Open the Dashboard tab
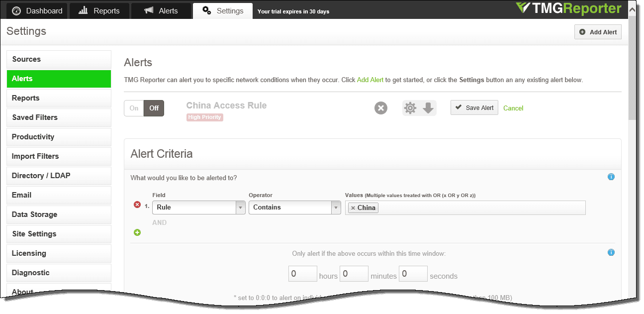 tap(37, 10)
